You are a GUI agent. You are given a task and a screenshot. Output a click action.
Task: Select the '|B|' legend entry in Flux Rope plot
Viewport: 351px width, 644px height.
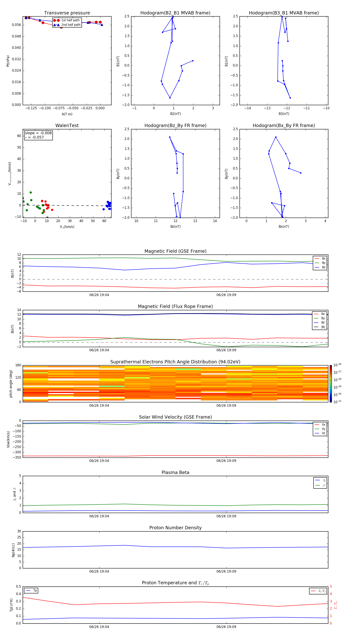(320, 327)
